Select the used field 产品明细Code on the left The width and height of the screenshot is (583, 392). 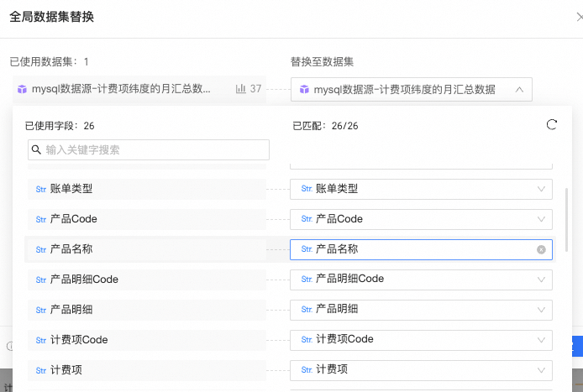pyautogui.click(x=147, y=280)
